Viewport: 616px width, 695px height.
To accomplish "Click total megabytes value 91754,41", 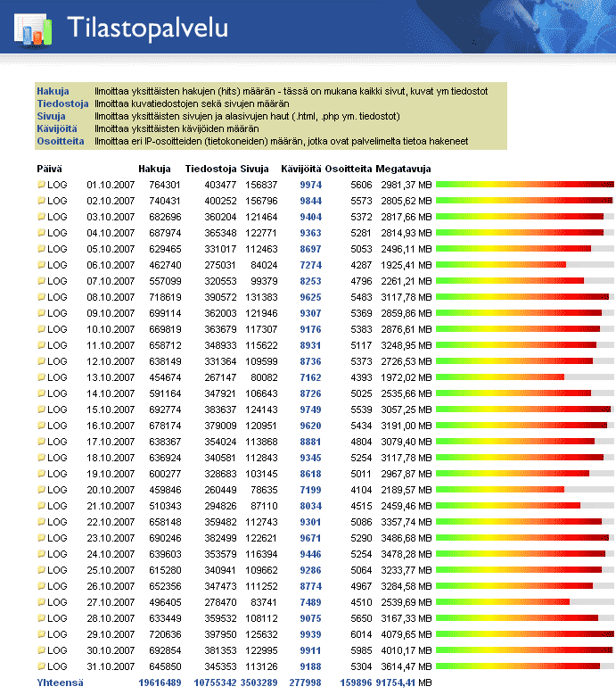I will click(x=396, y=683).
